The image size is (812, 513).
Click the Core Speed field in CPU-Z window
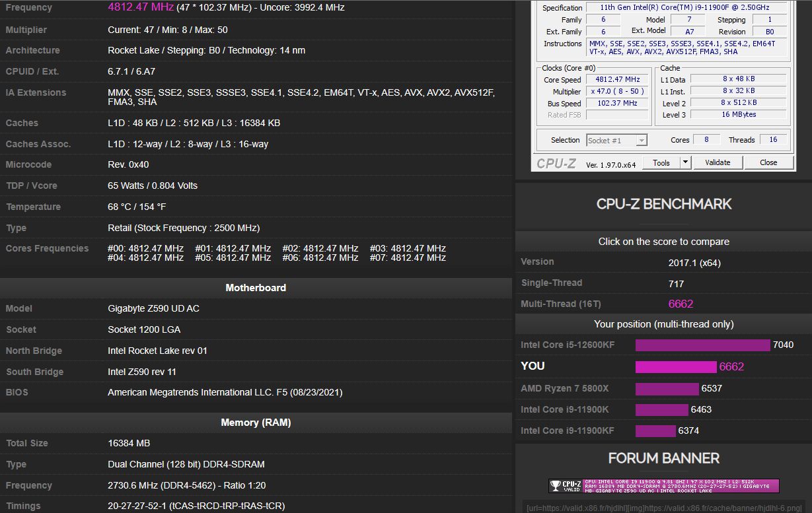point(618,80)
